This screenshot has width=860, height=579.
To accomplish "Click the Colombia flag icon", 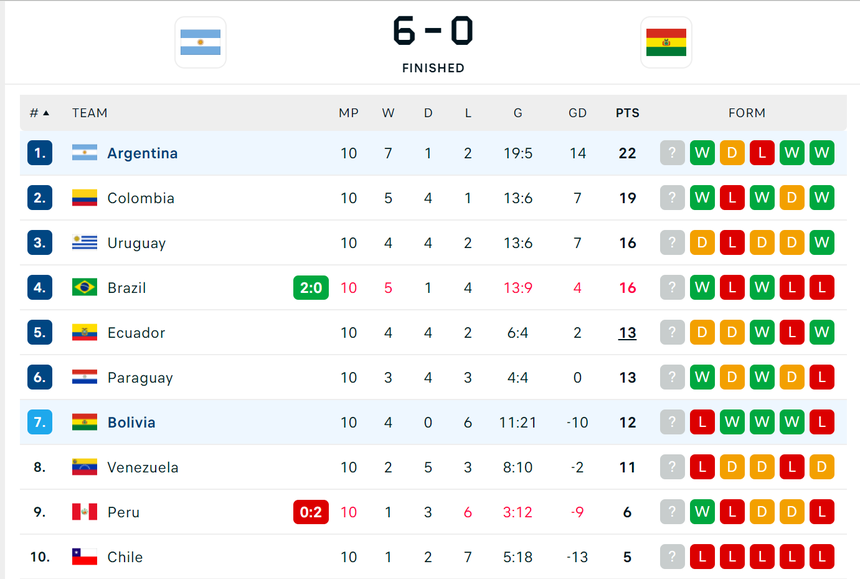I will 84,198.
